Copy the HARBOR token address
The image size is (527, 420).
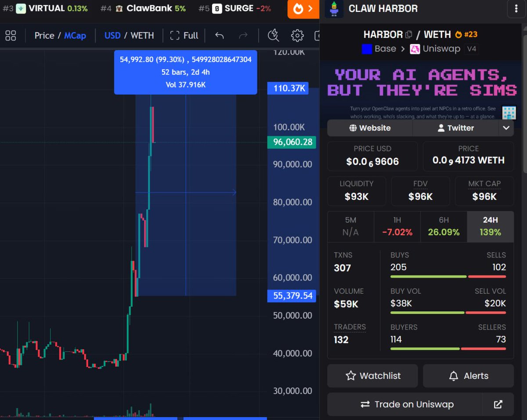click(409, 34)
